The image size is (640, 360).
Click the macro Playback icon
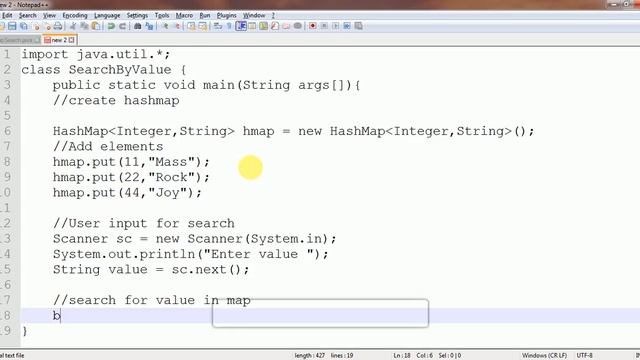click(336, 26)
